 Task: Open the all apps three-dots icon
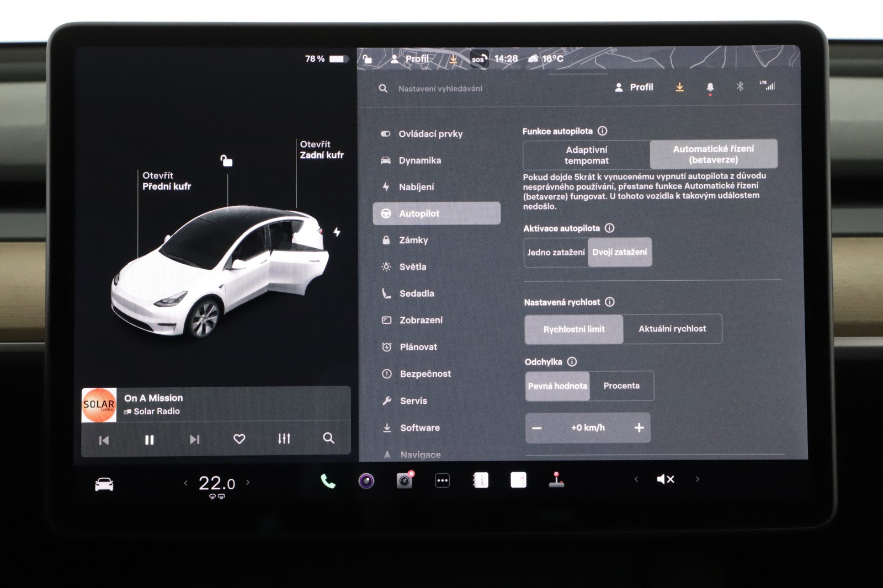[443, 480]
